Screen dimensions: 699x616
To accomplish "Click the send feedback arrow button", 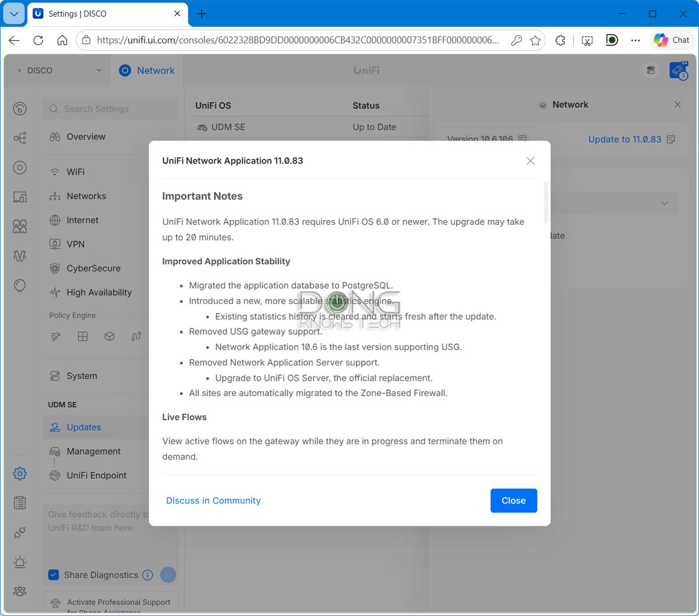I will (168, 575).
